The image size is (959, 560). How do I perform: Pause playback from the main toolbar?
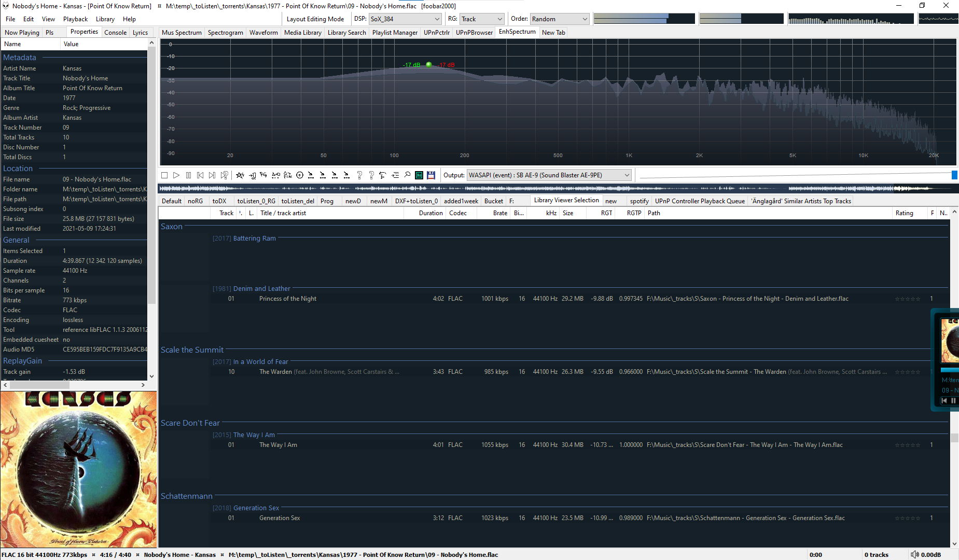click(188, 175)
